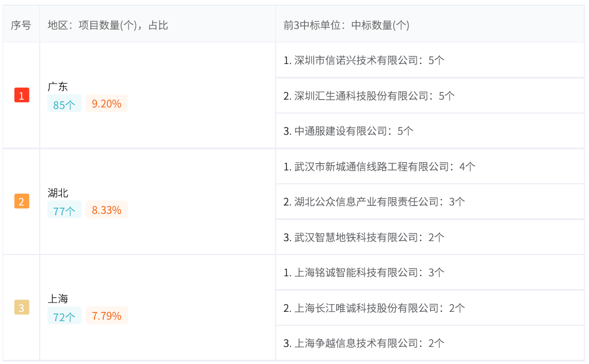Click the 7.79% percentage tag
The height and width of the screenshot is (364, 589).
(x=106, y=316)
